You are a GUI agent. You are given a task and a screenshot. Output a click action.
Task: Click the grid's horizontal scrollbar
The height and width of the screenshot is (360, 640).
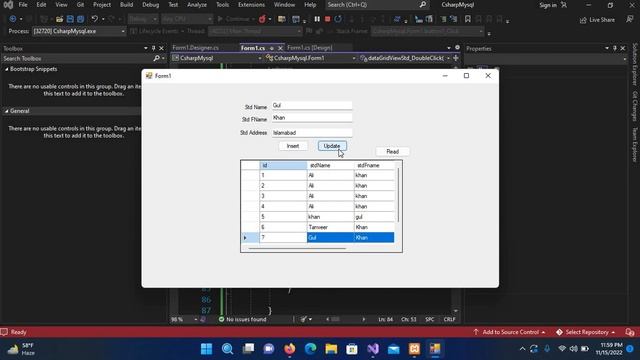(297, 248)
